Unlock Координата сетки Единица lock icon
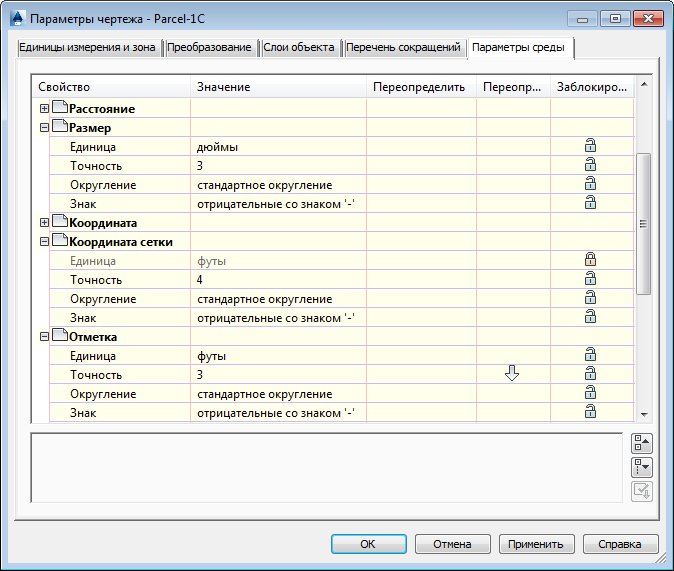The width and height of the screenshot is (674, 571). pos(590,260)
